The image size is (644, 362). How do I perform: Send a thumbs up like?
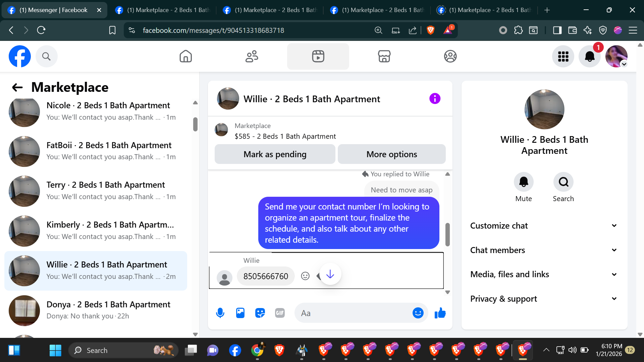tap(440, 313)
